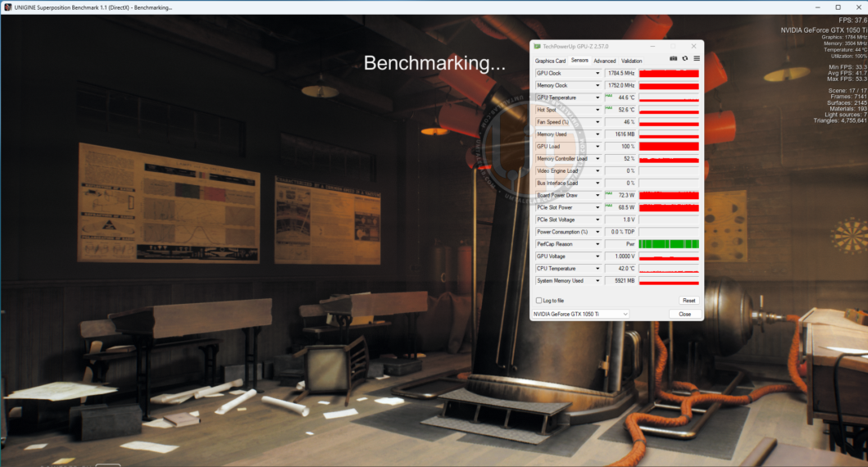This screenshot has width=868, height=467.
Task: Open the GPU-Z hamburger menu
Action: pyautogui.click(x=697, y=59)
